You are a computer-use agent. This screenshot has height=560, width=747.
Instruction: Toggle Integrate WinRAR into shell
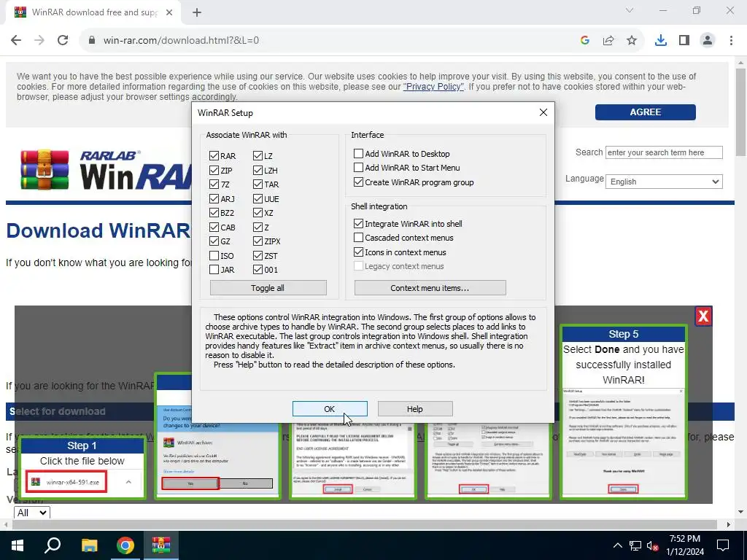coord(358,223)
